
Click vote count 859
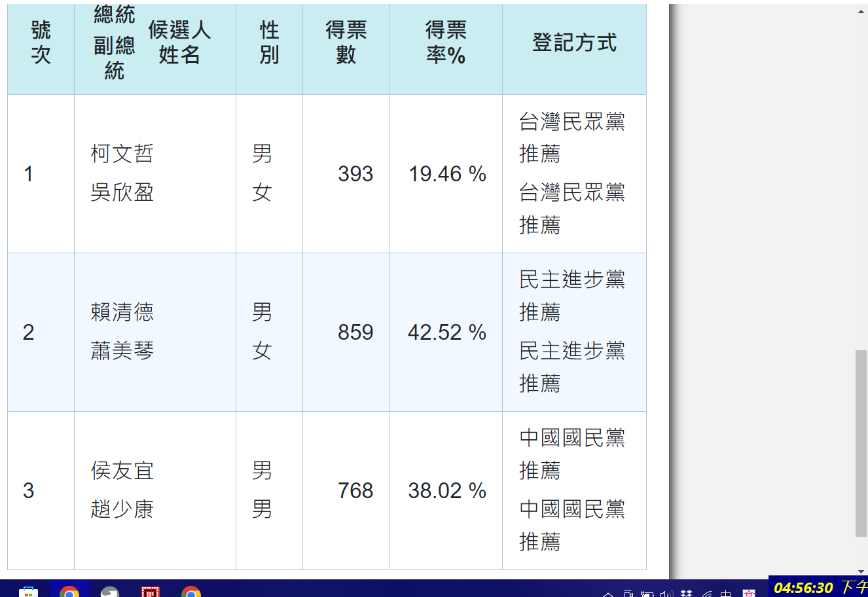coord(355,333)
